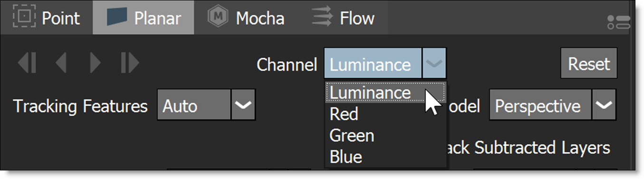Click the Point tracker tab icon
Screen dimensions: 644x179
pos(24,18)
